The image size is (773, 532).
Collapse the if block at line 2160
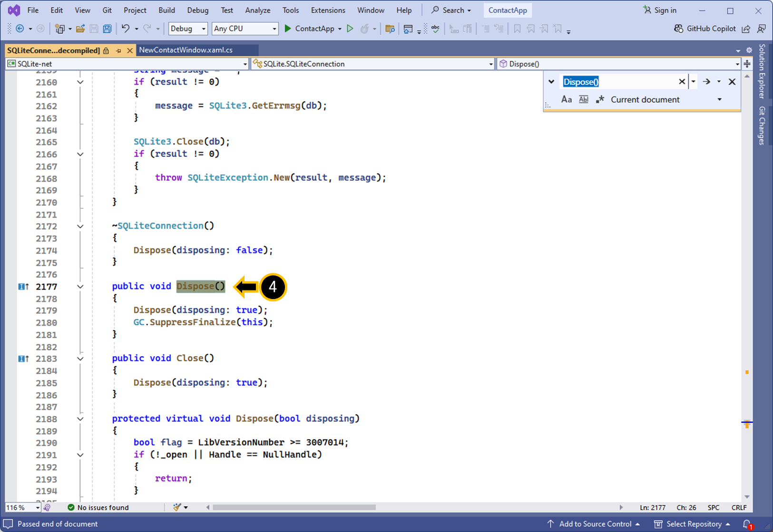pyautogui.click(x=80, y=82)
